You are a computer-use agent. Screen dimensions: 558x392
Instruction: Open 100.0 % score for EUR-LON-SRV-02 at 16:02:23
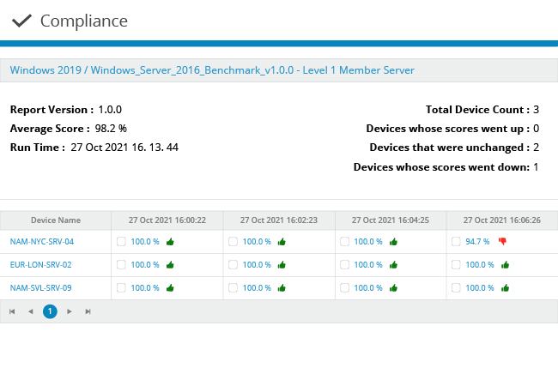click(x=257, y=265)
